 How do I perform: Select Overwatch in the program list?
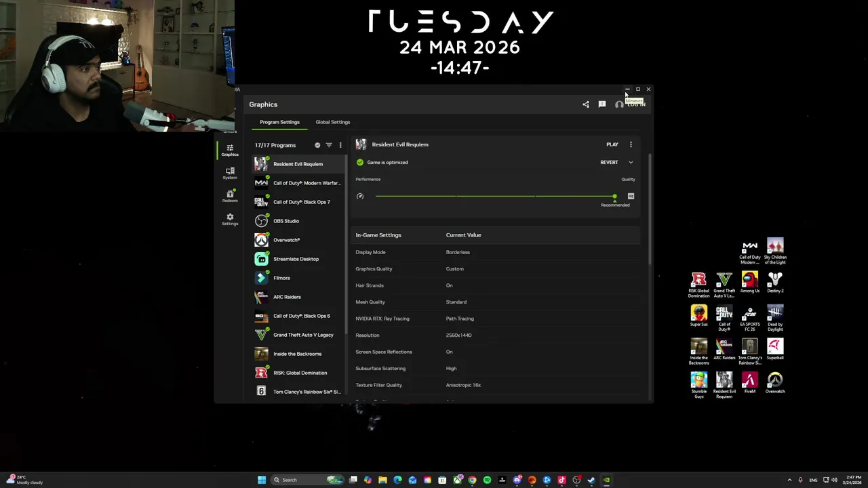(299, 240)
